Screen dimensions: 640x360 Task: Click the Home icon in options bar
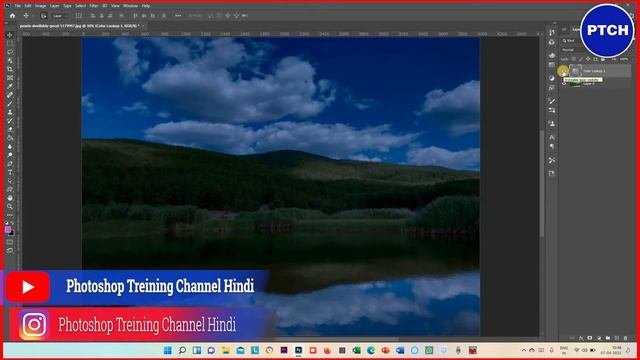coord(12,16)
